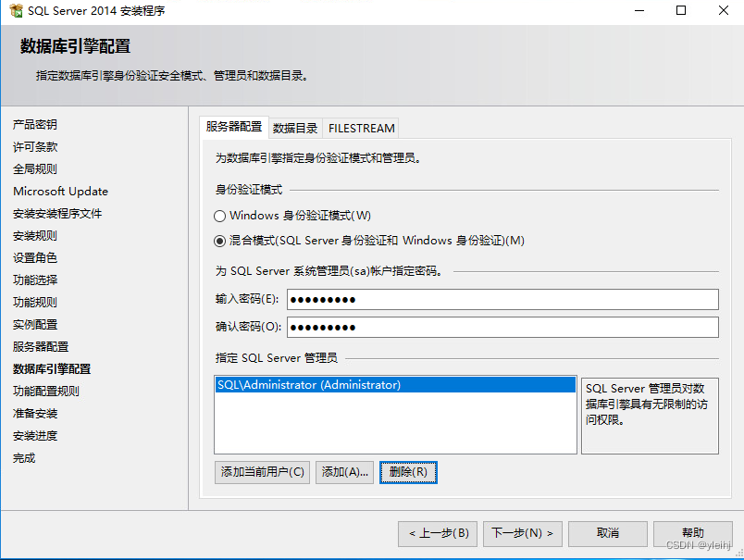Select the 功能选择 step in sidebar
The image size is (744, 560).
click(x=35, y=280)
